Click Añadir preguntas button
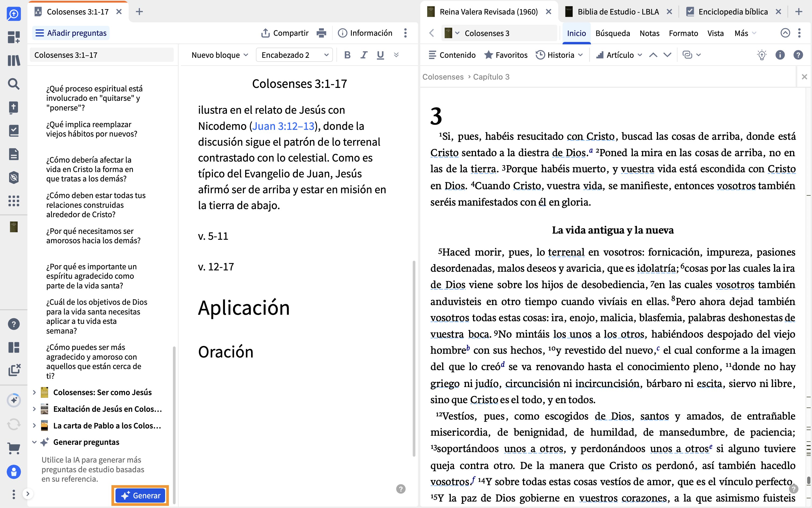 coord(71,33)
